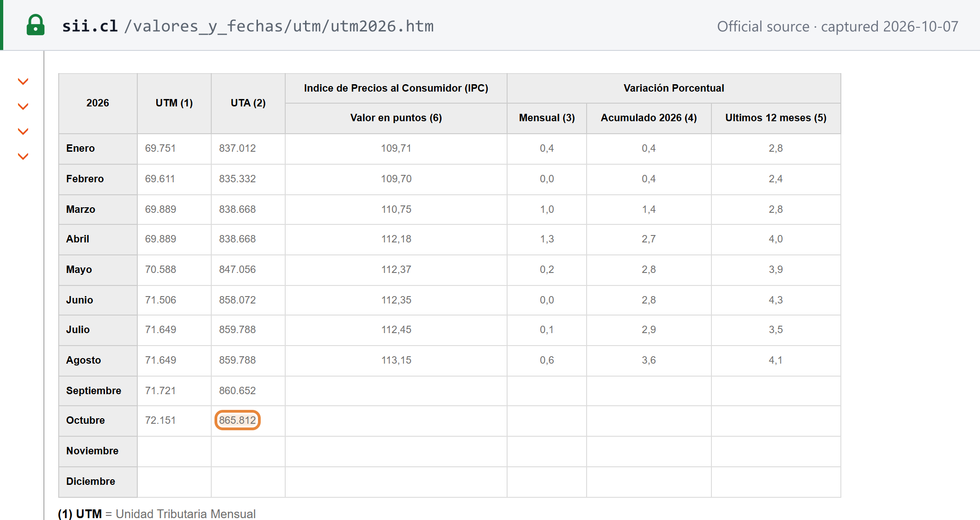Select the 2026 year header cell
The image size is (980, 520).
pos(98,103)
